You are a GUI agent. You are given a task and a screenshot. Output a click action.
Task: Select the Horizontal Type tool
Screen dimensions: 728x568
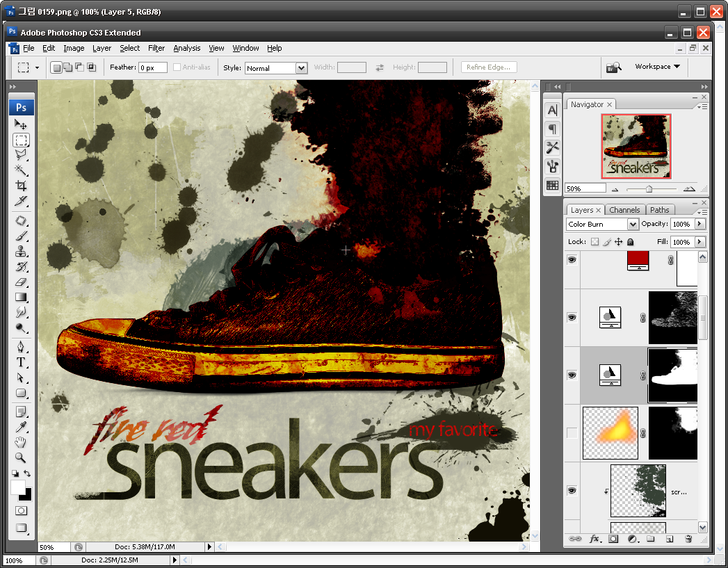click(21, 362)
